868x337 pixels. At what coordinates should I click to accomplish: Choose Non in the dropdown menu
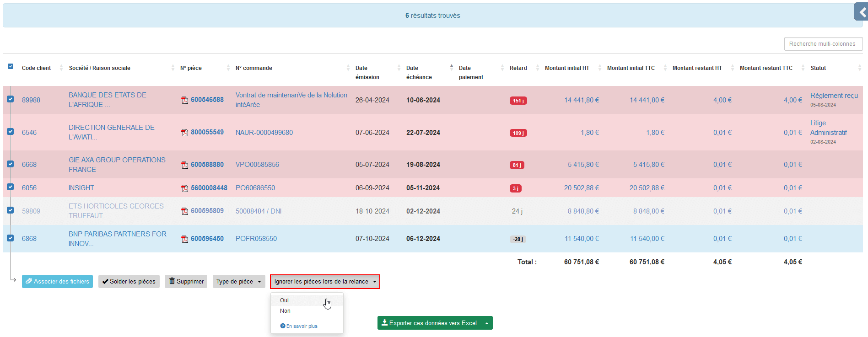pos(285,311)
